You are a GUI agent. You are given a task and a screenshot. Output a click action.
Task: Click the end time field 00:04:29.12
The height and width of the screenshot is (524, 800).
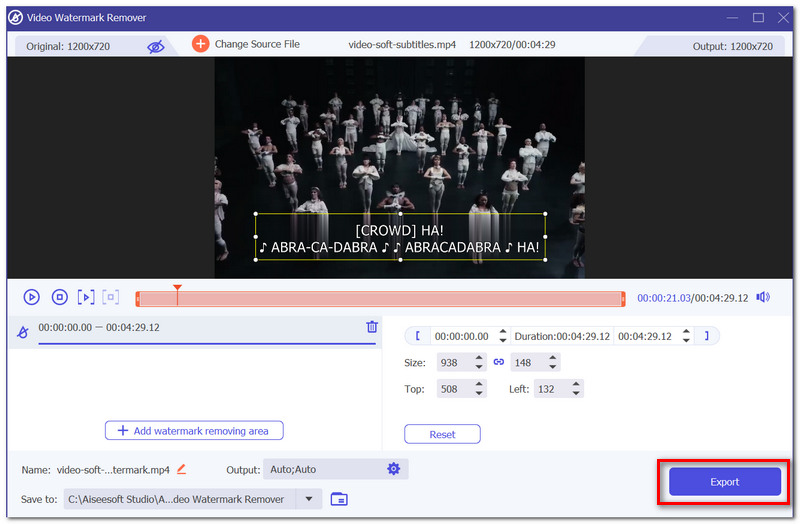point(645,336)
